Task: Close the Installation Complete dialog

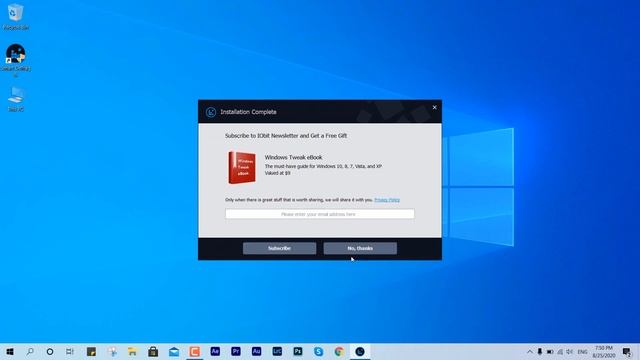Action: (x=434, y=107)
